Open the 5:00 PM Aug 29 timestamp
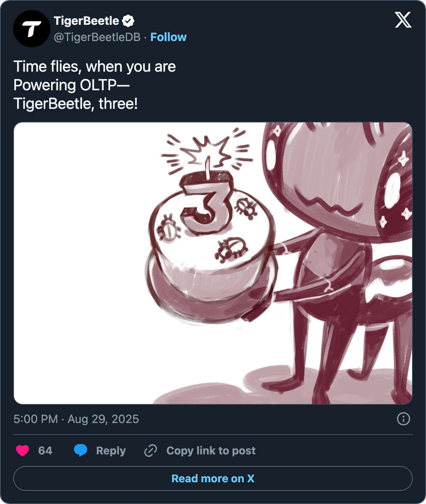The height and width of the screenshot is (504, 426). pos(76,419)
